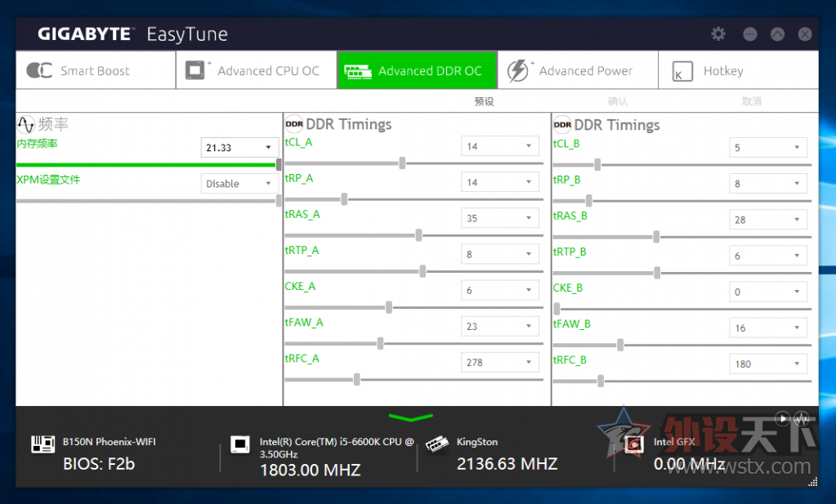Close the EasyTune window
The height and width of the screenshot is (504, 836).
(805, 34)
